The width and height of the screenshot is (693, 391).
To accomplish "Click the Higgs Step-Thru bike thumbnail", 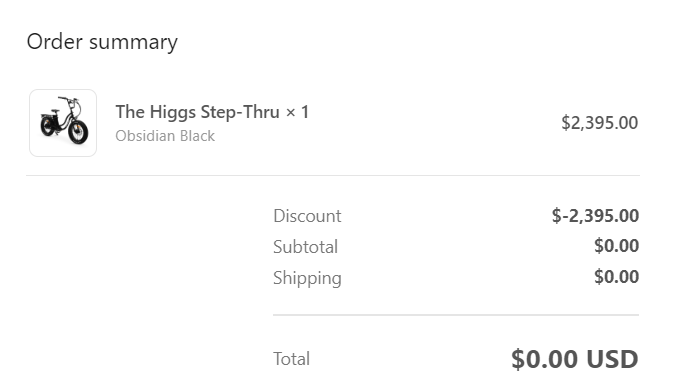I will pos(63,123).
